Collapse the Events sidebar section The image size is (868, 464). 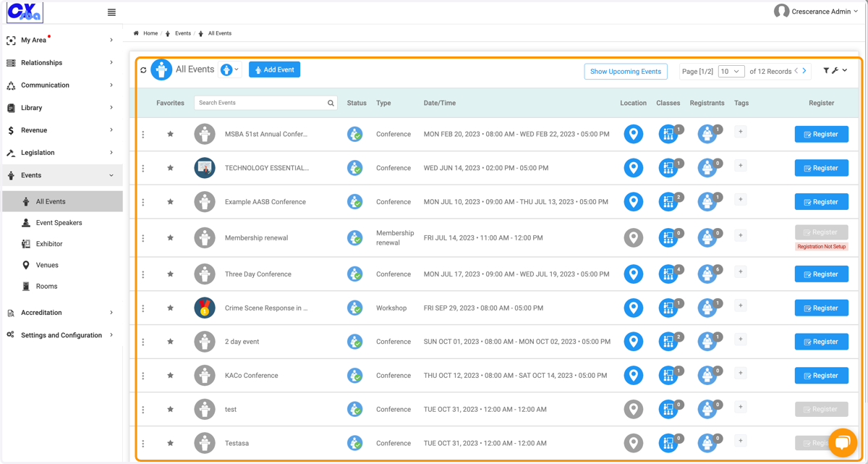tap(61, 175)
